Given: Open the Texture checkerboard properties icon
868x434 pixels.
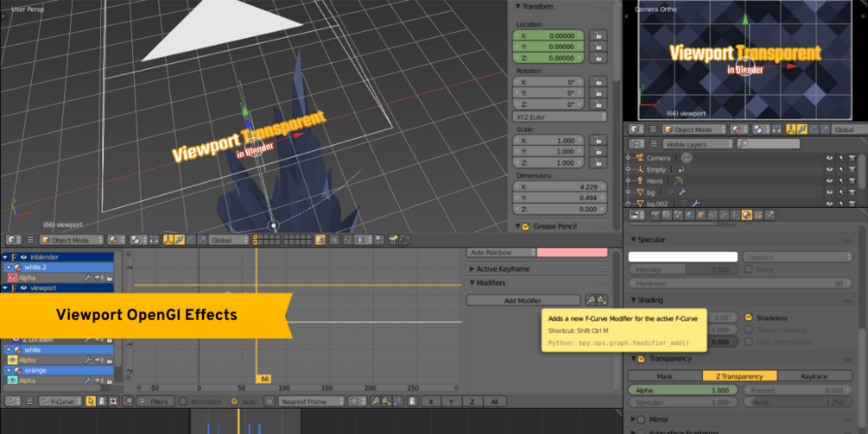Looking at the screenshot, I should pyautogui.click(x=758, y=215).
